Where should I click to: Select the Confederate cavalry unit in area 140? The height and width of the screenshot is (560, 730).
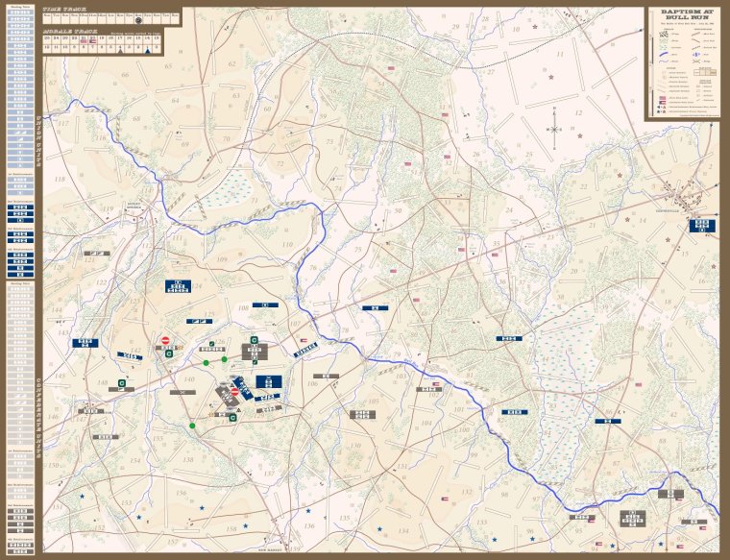[x=182, y=393]
